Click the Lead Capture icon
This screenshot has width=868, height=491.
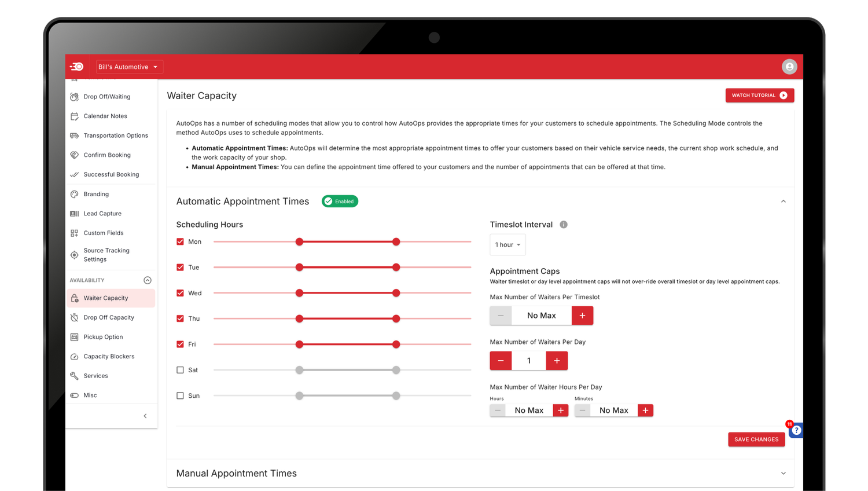(74, 214)
